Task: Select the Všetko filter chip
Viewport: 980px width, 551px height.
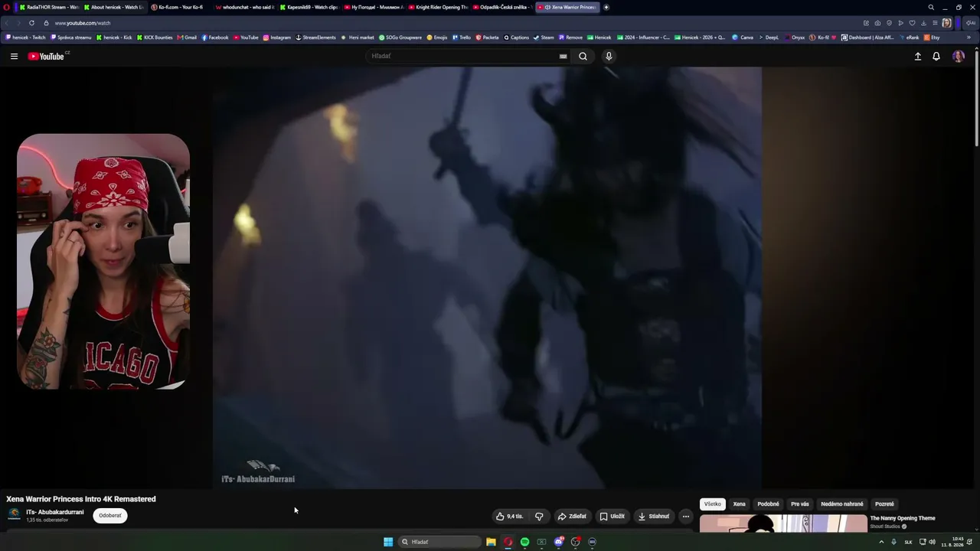Action: [712, 504]
